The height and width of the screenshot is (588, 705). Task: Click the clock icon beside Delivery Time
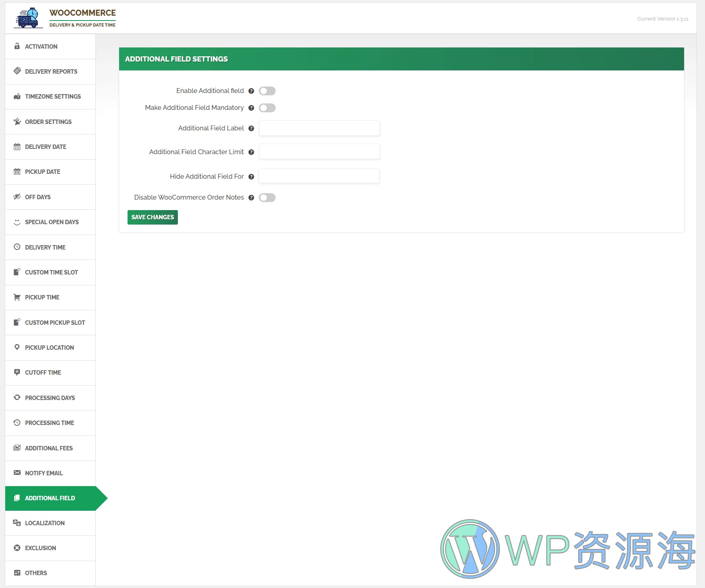(17, 247)
